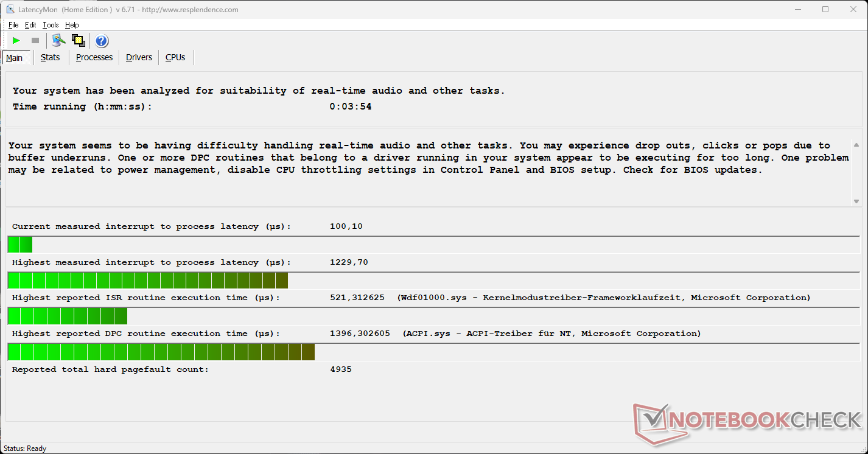Click the highest DPC routine execution time bar
Image resolution: width=868 pixels, height=454 pixels.
pyautogui.click(x=161, y=352)
